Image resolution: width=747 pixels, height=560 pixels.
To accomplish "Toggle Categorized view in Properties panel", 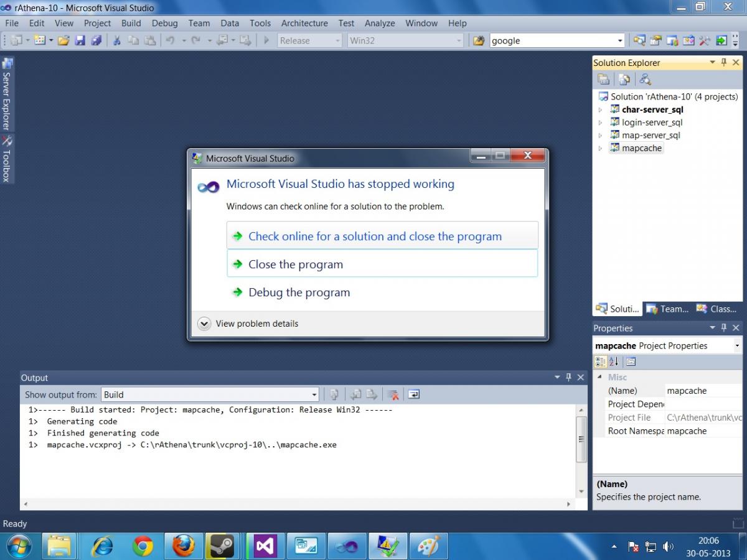I will pyautogui.click(x=601, y=362).
